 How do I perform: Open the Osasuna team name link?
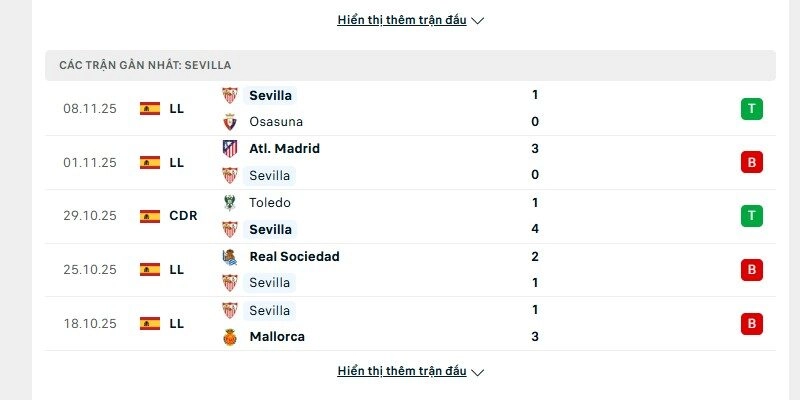pos(276,122)
